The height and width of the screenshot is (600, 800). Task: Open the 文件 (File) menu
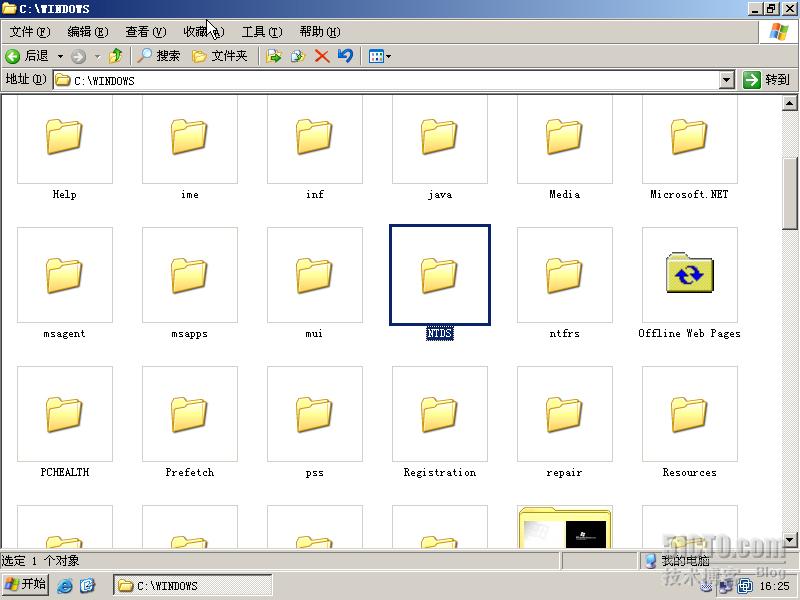30,32
